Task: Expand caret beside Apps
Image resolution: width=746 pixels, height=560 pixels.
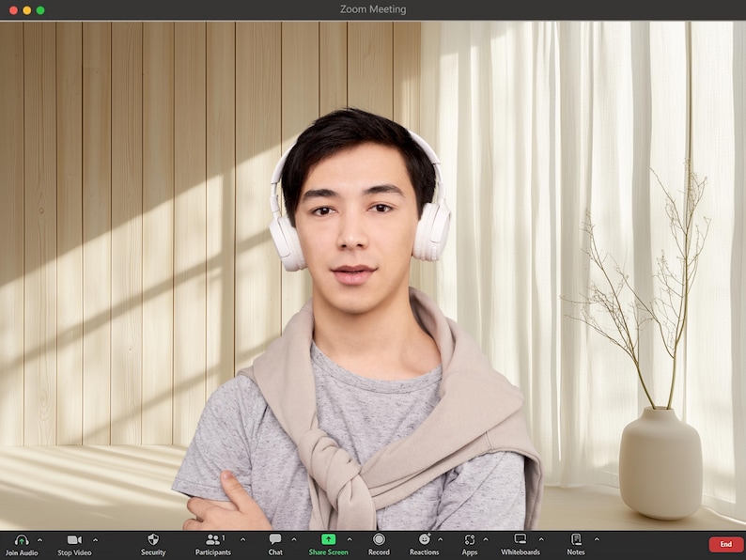Action: tap(486, 539)
